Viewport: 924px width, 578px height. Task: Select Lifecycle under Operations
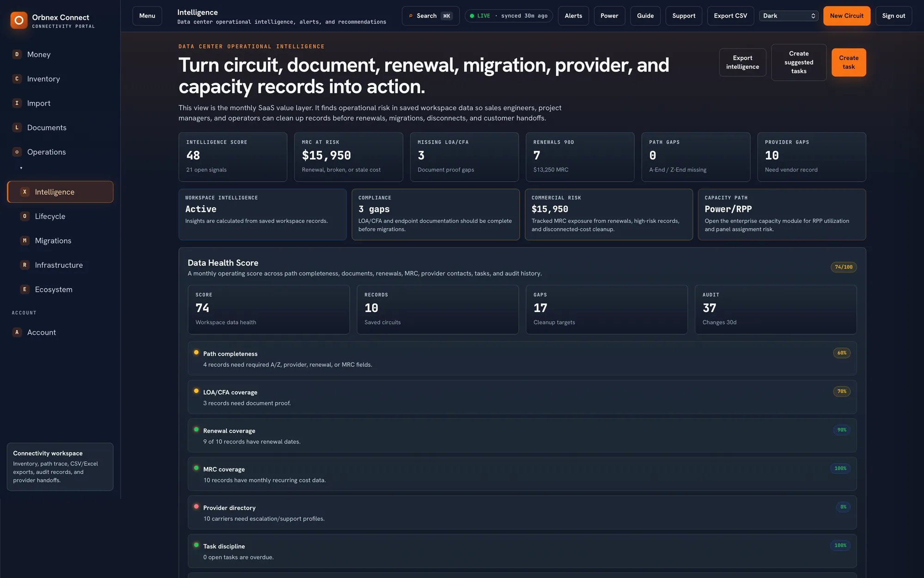pos(60,216)
